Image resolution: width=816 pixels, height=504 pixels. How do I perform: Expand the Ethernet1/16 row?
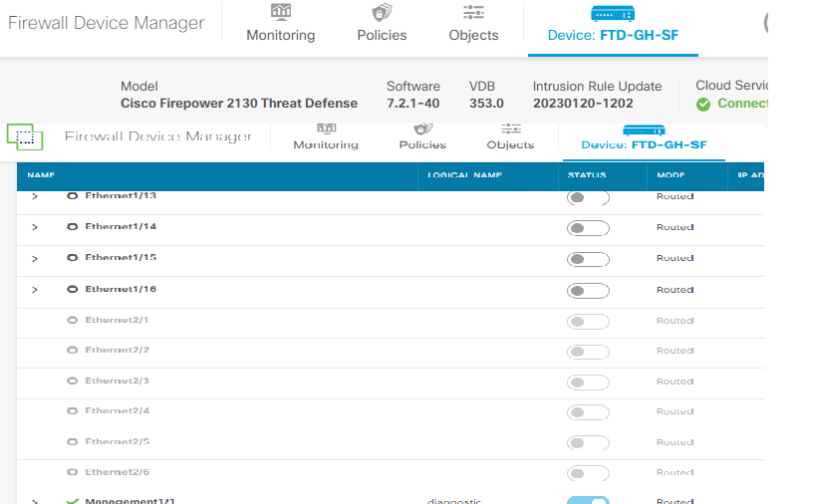(34, 290)
